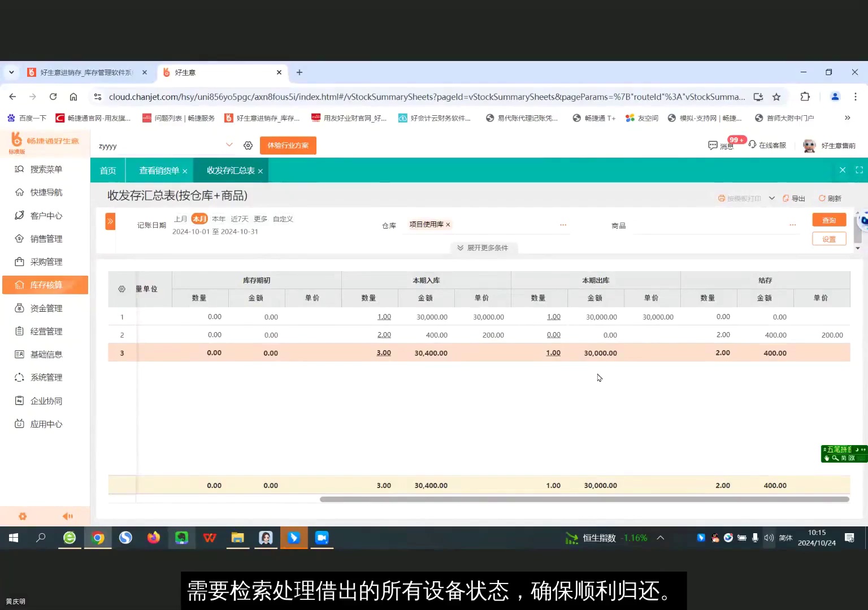Switch to the 查看销货单 tab
This screenshot has width=868, height=610.
coord(158,170)
